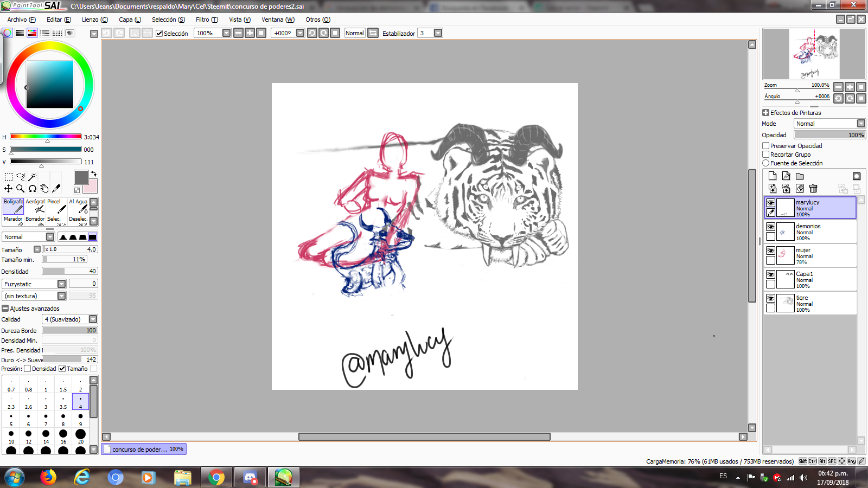Image resolution: width=868 pixels, height=488 pixels.
Task: Click the Normal view button in toolbar
Action: [x=355, y=33]
